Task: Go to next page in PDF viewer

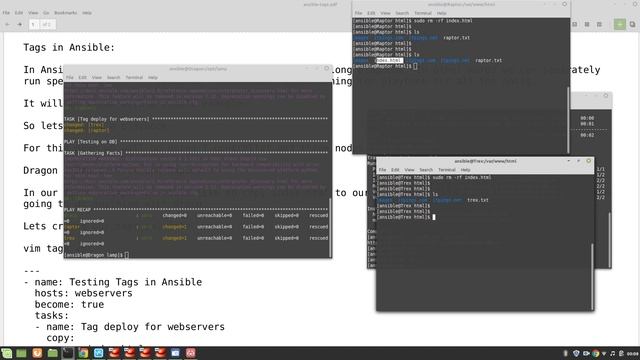Action: (x=19, y=24)
